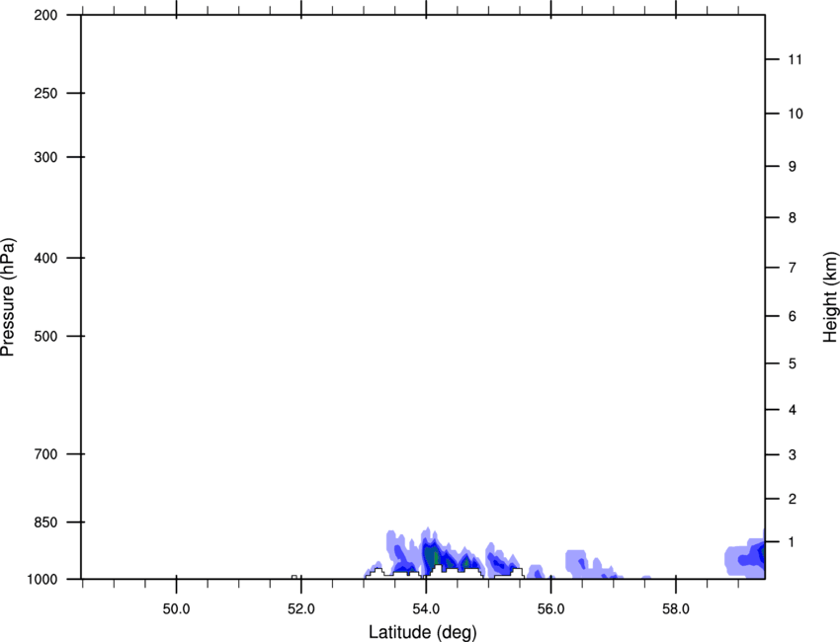The image size is (840, 642).
Task: Click the green contour core near 54.0 latitude
Action: tap(436, 558)
